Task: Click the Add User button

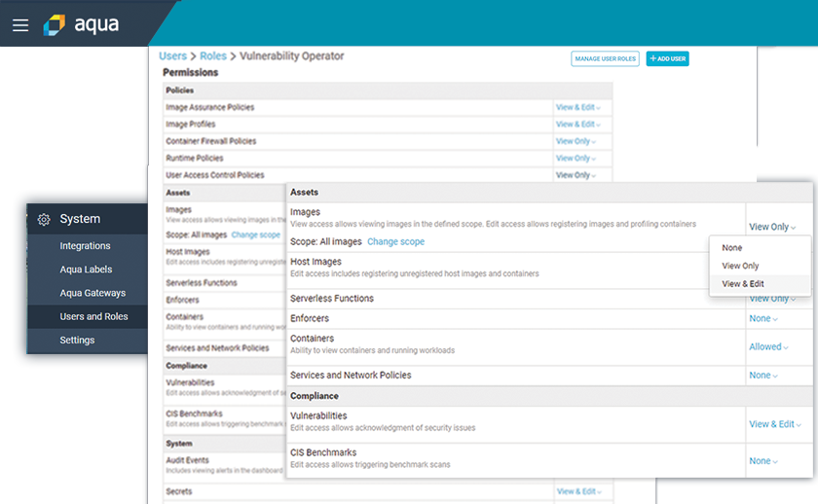Action: point(668,59)
